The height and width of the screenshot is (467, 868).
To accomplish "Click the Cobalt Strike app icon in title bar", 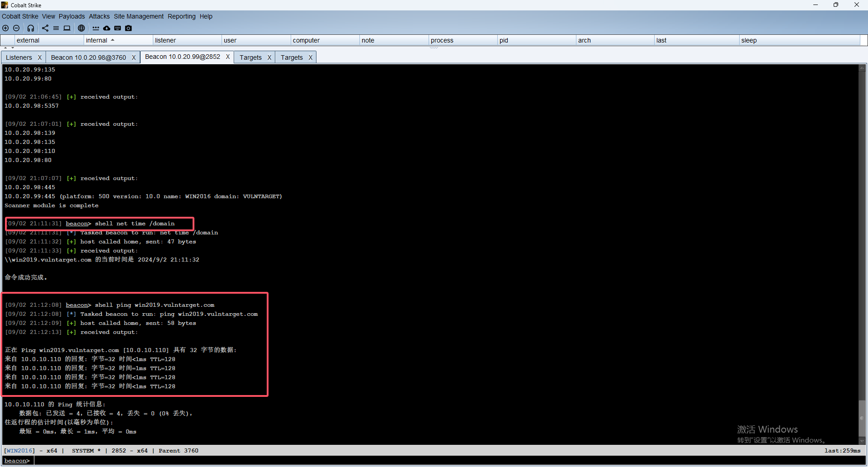I will (5, 5).
